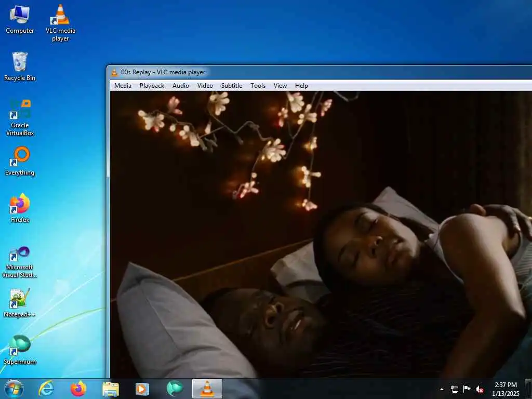Open the Tools menu

click(258, 86)
